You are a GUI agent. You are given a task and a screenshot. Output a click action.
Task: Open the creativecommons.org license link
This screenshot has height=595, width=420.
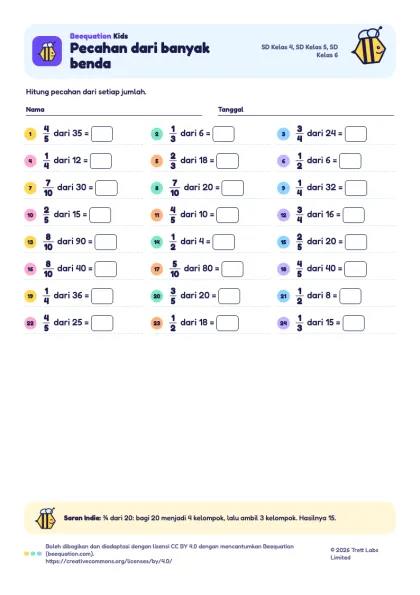(109, 561)
